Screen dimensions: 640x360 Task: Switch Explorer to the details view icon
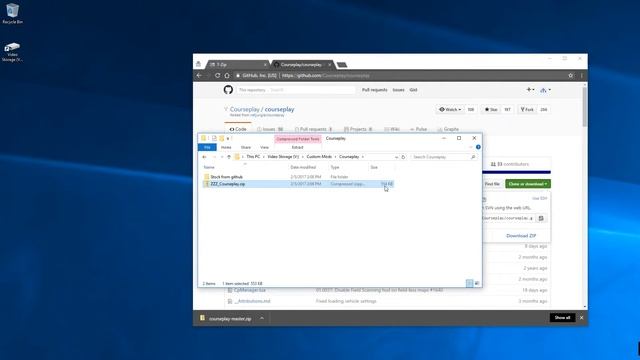coord(469,283)
